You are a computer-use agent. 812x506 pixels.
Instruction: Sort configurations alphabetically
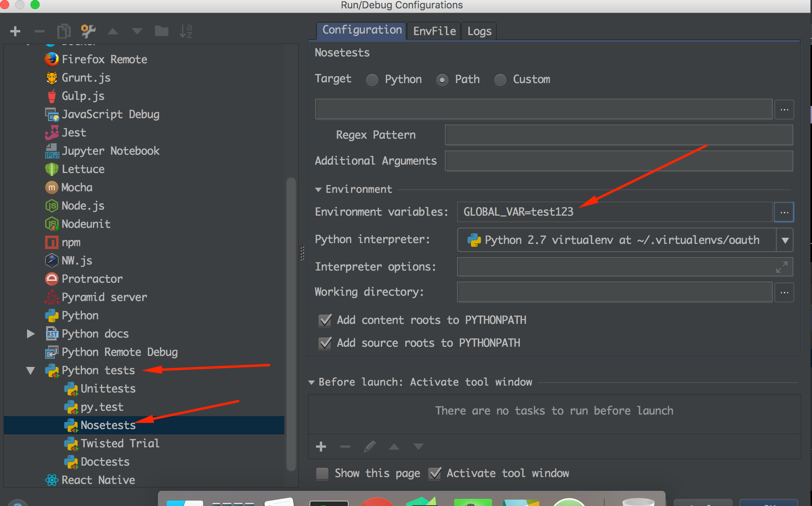tap(186, 31)
